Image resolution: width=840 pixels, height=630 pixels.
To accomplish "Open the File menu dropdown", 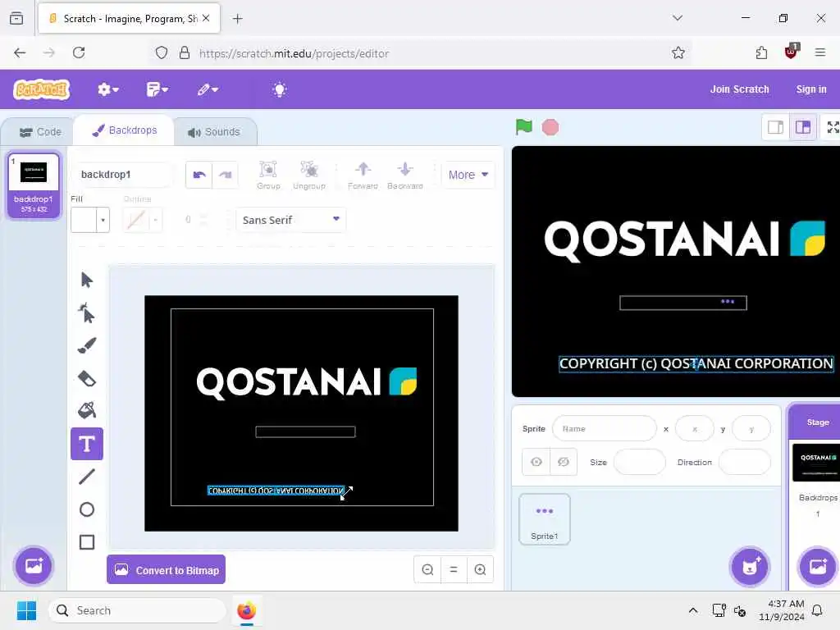I will click(x=157, y=89).
